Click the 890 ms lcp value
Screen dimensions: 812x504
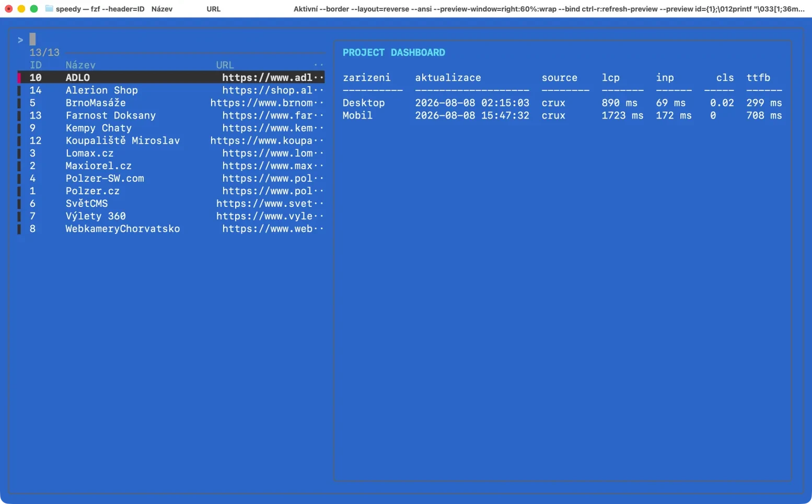619,103
